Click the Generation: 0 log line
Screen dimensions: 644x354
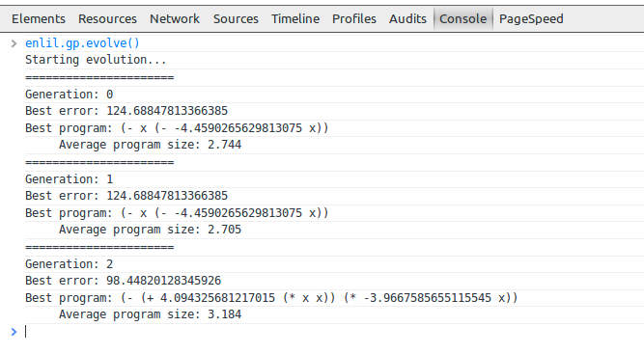tap(69, 95)
